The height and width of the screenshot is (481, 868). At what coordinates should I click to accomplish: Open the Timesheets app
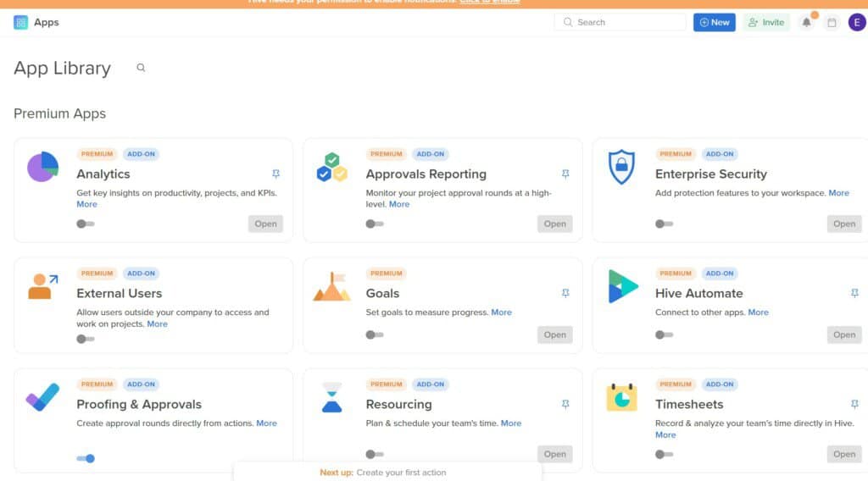(x=844, y=454)
